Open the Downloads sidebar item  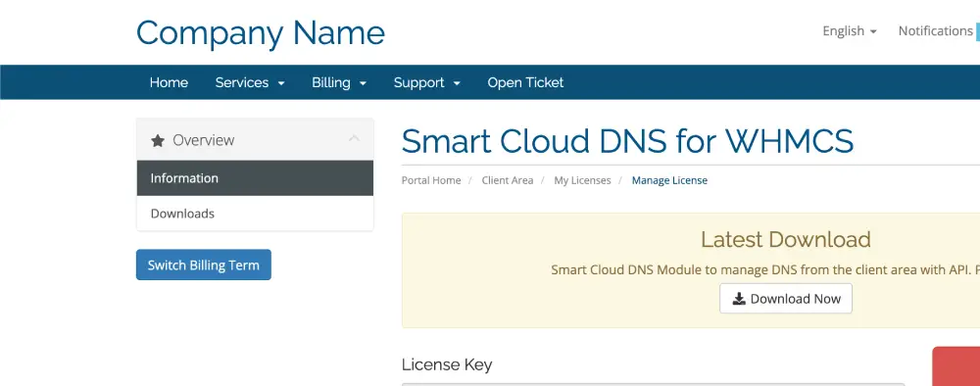point(255,214)
